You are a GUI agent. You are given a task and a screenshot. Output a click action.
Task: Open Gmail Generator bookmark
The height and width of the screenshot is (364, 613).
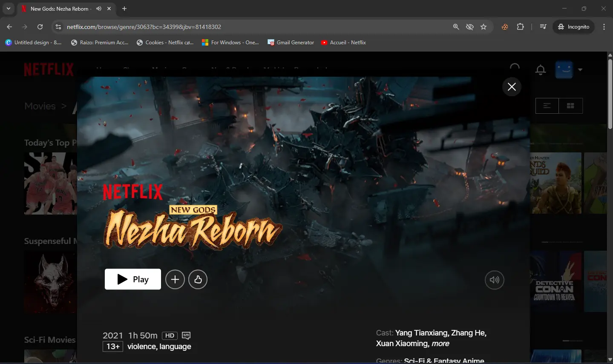coord(291,43)
